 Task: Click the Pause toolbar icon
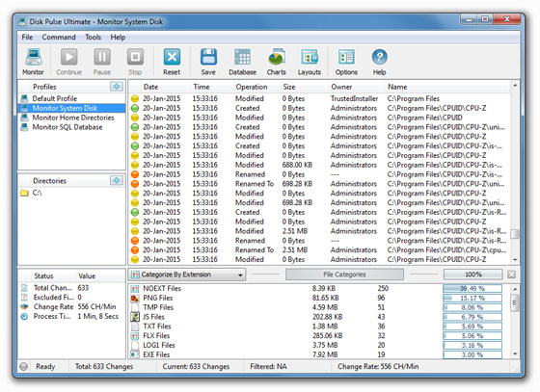coord(102,57)
